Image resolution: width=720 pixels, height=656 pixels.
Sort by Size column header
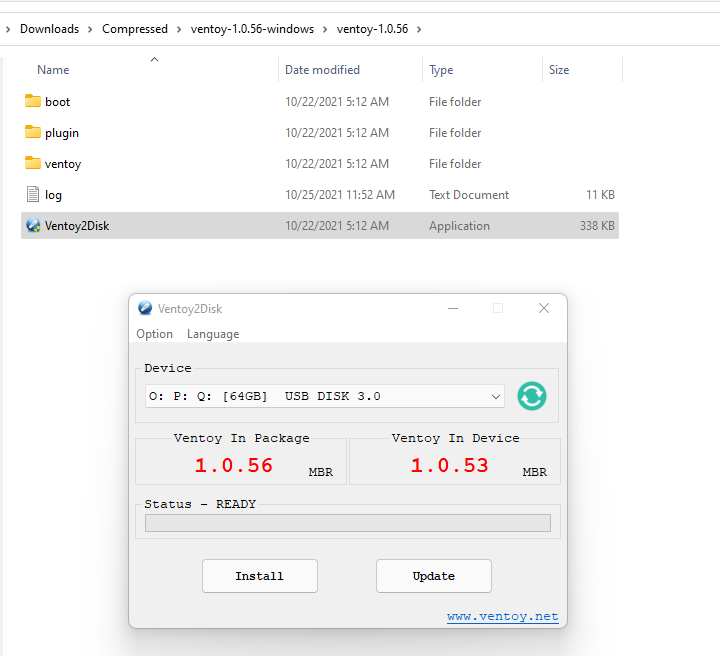(559, 70)
